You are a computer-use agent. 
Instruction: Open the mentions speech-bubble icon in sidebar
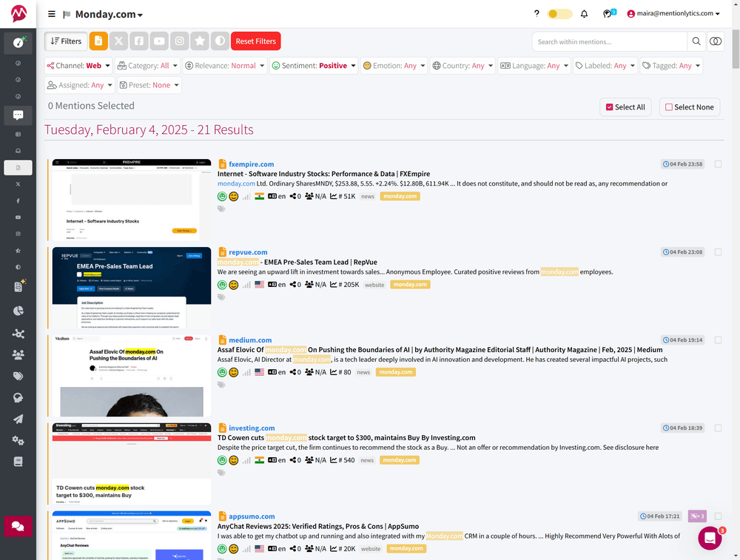pyautogui.click(x=18, y=115)
